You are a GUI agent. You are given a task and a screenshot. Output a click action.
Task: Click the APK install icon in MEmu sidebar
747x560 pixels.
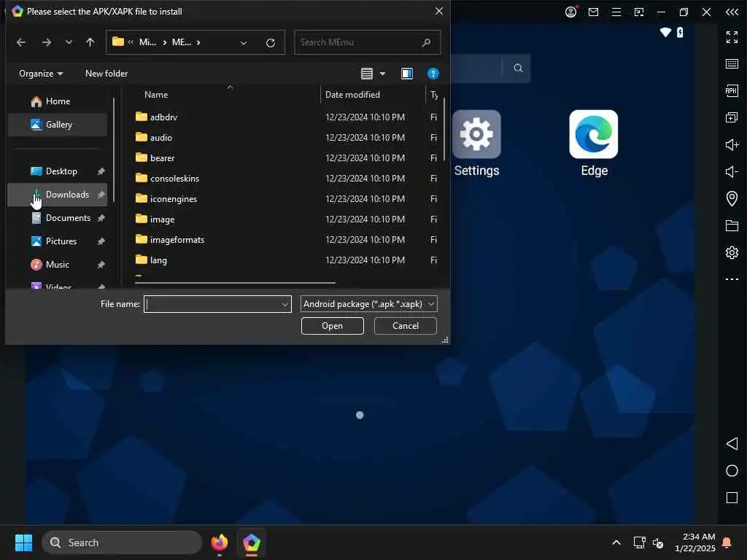click(x=732, y=90)
